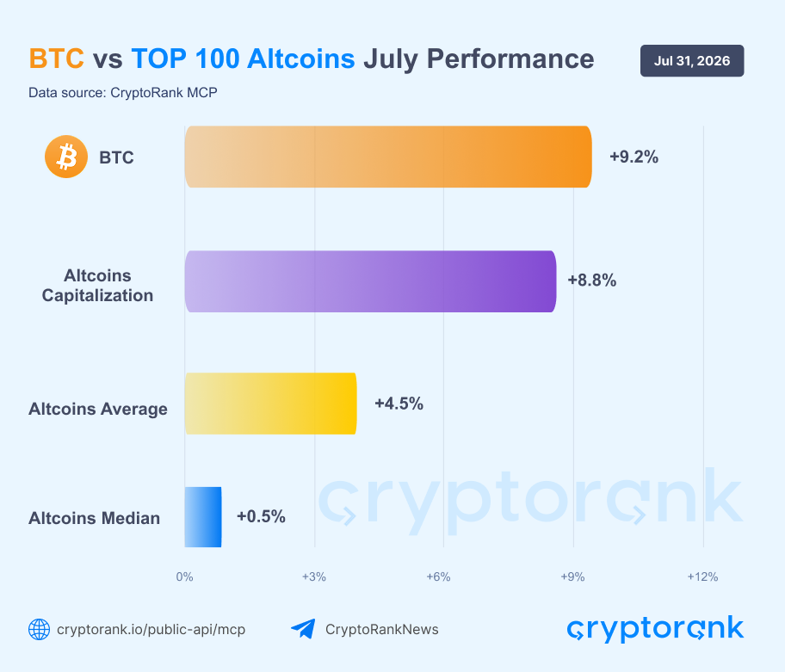This screenshot has width=785, height=672.
Task: Select the purple Altcoins Capitalization bar
Action: point(370,281)
